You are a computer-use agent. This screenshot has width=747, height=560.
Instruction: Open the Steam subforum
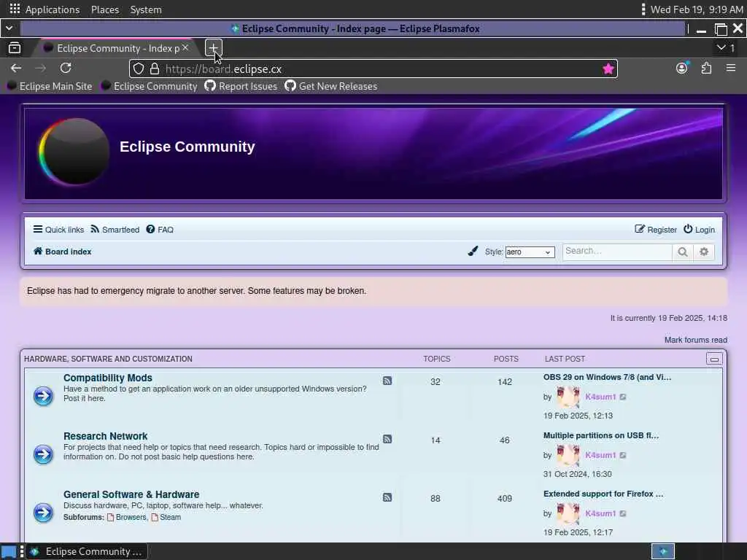click(166, 517)
